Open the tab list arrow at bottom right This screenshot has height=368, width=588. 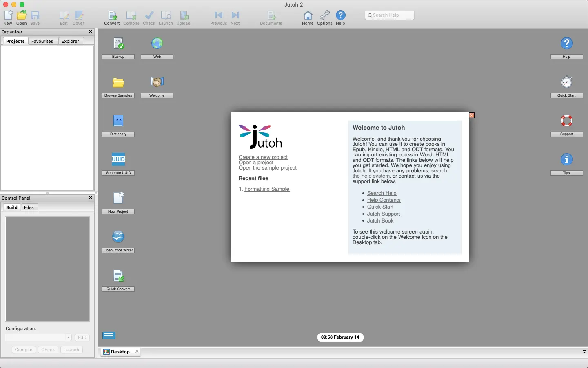click(584, 352)
